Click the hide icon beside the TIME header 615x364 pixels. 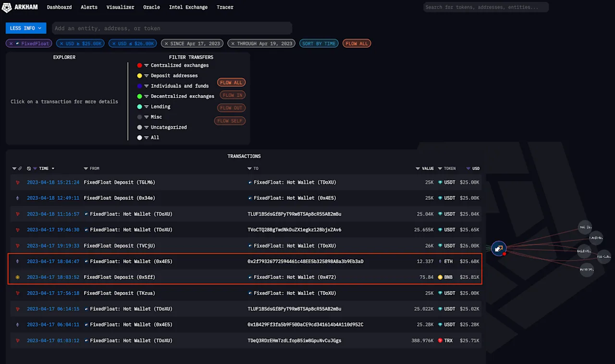click(x=29, y=169)
